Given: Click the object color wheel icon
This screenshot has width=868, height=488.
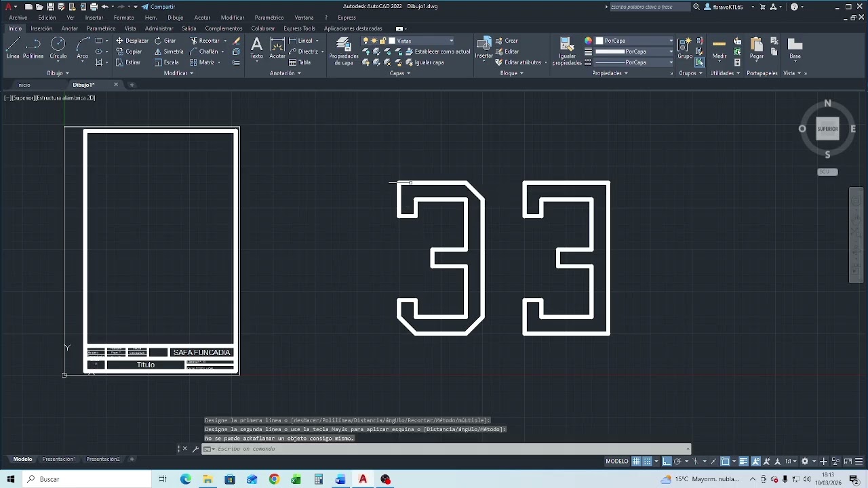Looking at the screenshot, I should 588,41.
